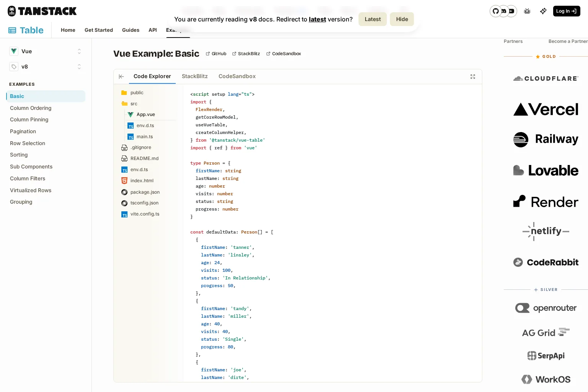Open the Get Started nav item
Viewport: 588px width, 392px height.
(x=99, y=30)
